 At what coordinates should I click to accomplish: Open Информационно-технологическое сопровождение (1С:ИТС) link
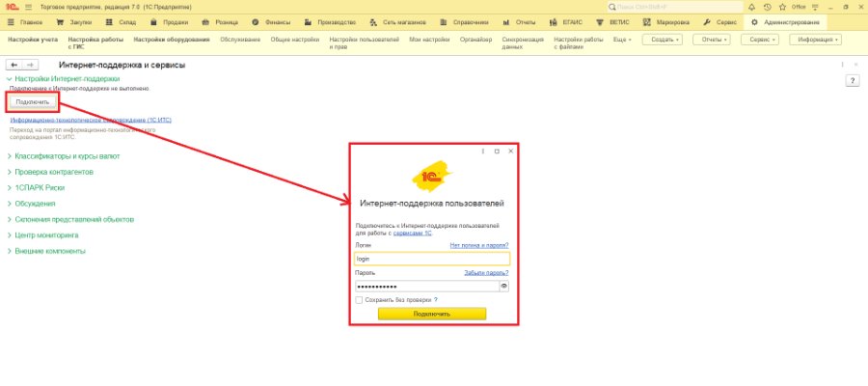[x=91, y=120]
